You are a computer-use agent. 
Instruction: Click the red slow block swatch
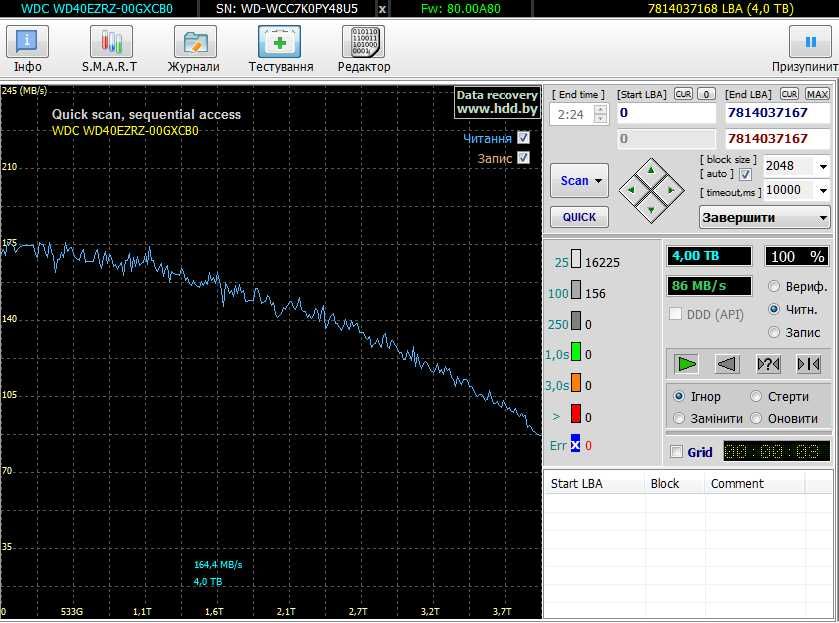tap(576, 413)
